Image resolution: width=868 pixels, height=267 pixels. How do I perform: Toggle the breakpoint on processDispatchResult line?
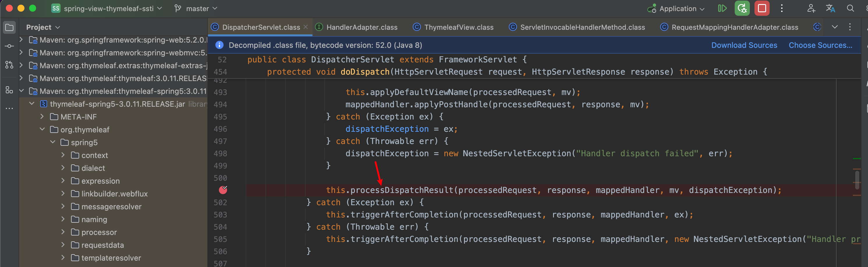pos(223,190)
